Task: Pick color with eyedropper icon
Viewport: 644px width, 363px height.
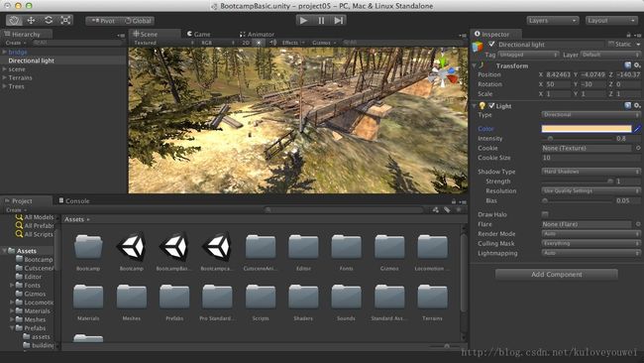Action: pyautogui.click(x=637, y=129)
